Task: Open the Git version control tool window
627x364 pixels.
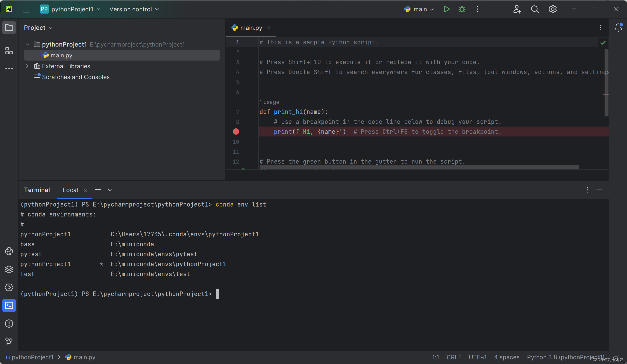Action: tap(9, 341)
